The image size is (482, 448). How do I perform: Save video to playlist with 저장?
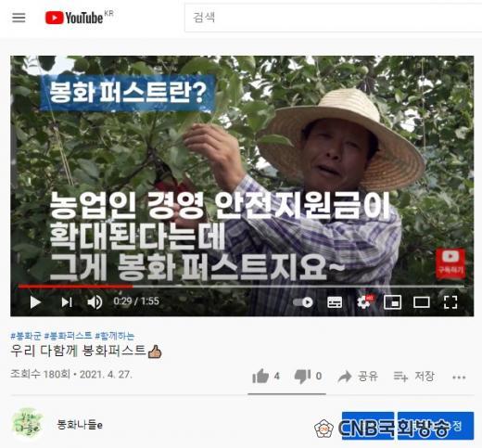point(414,377)
